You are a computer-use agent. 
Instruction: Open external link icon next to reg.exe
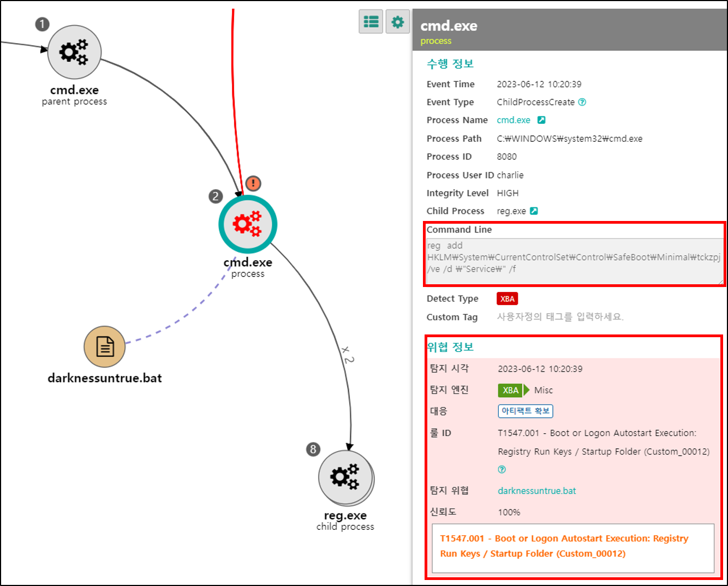pos(534,211)
